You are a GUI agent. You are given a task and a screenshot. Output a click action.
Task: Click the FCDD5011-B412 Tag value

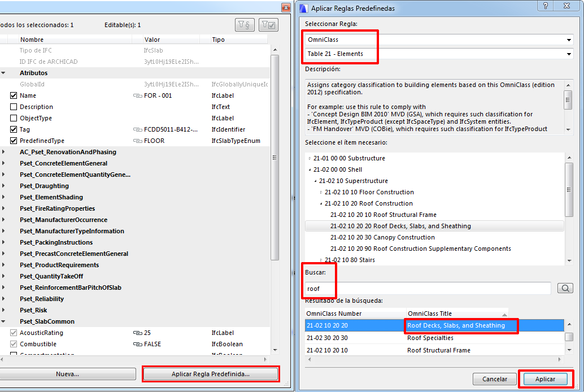click(x=171, y=130)
